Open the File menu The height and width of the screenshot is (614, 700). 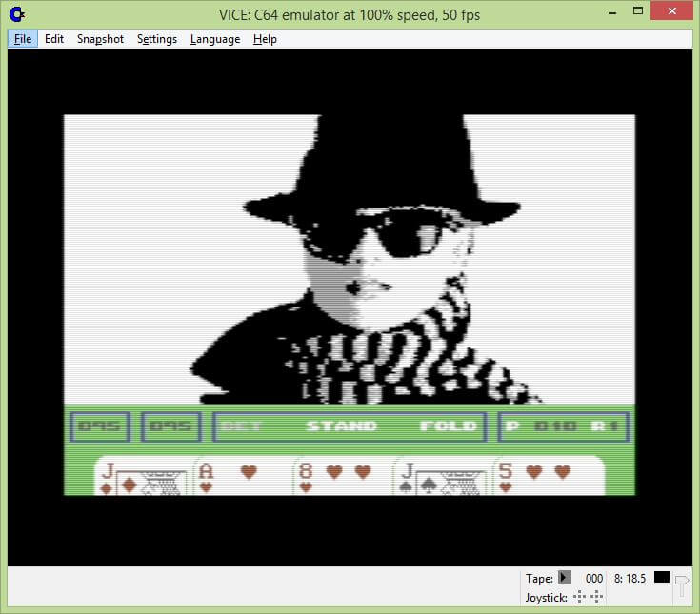tap(22, 39)
